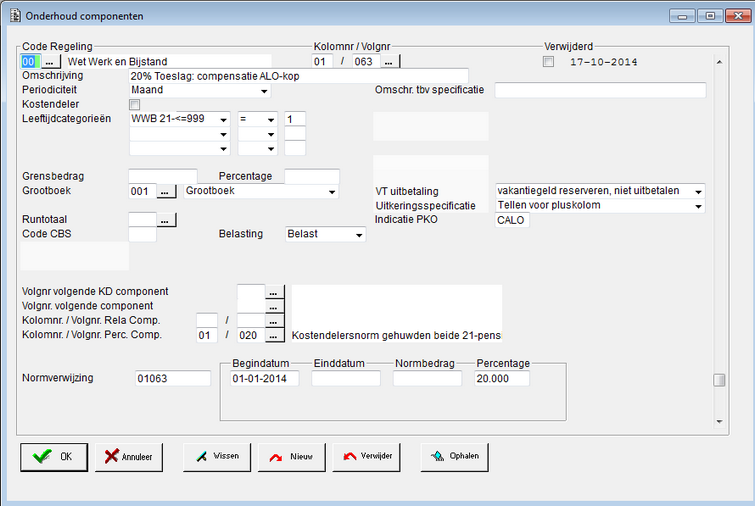Open lookup for Volgnr. volgende component
Viewport: 755px width, 506px height.
coord(274,307)
